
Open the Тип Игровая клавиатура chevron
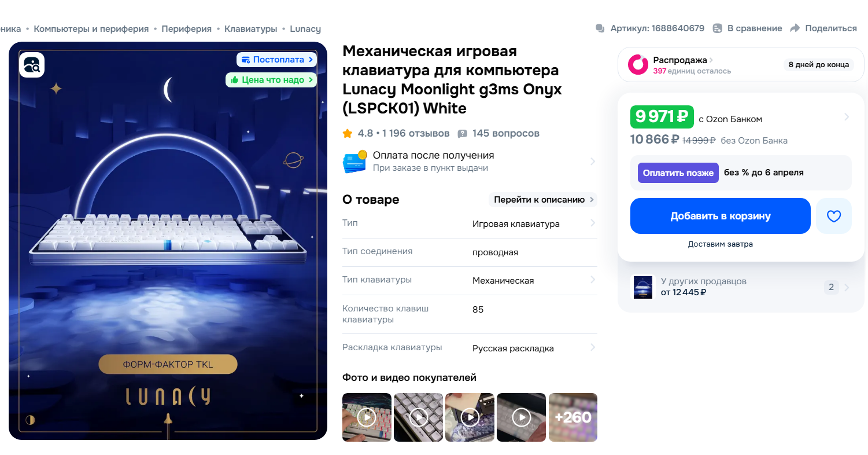[593, 223]
